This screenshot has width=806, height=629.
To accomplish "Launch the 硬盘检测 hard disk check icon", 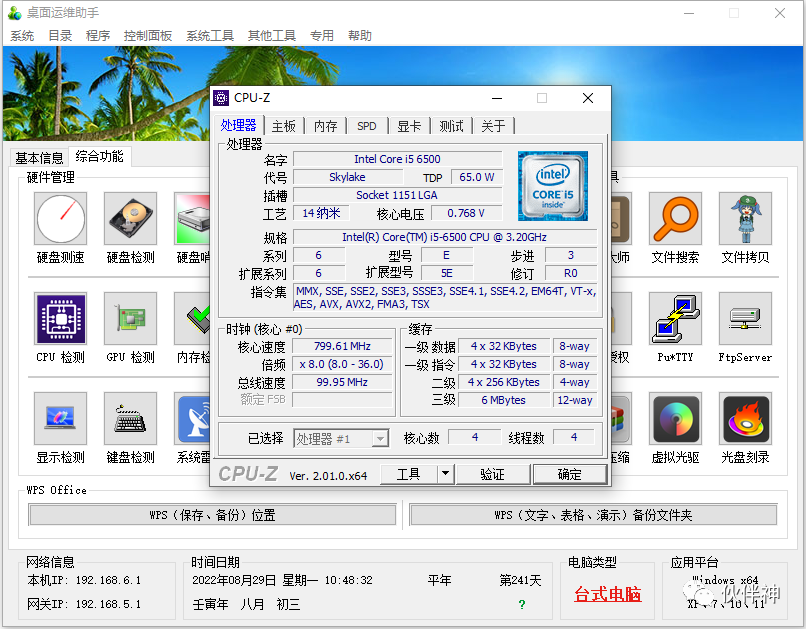I will (130, 218).
